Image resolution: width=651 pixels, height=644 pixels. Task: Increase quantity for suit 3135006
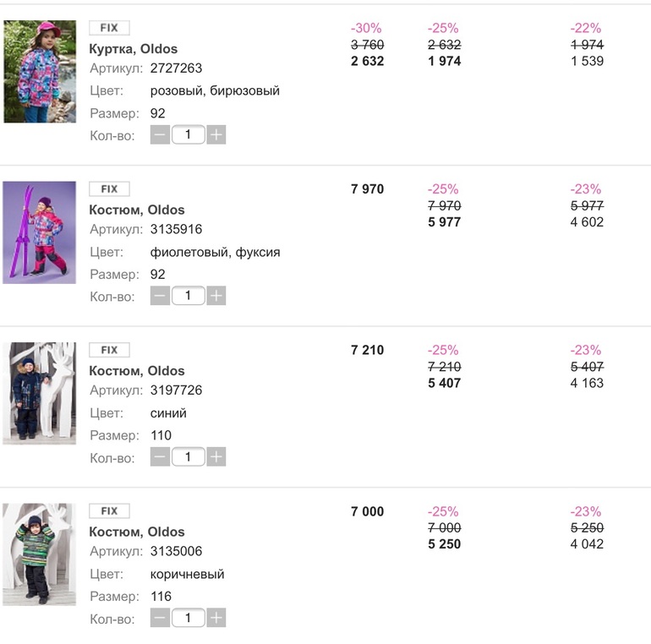coord(216,618)
